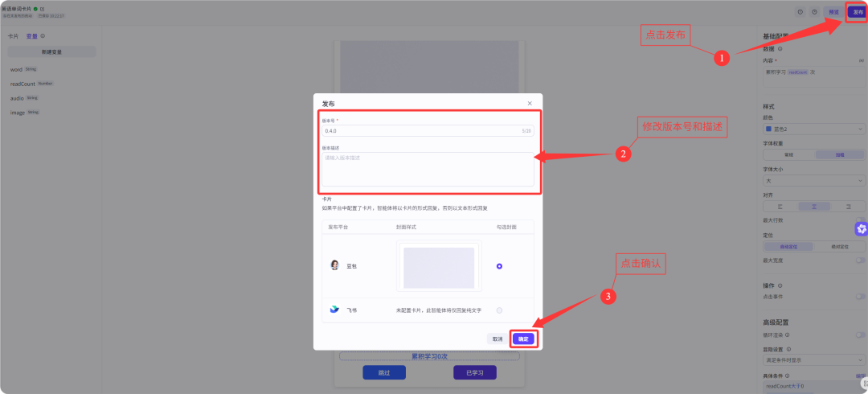Image resolution: width=868 pixels, height=394 pixels.
Task: Click the info icon beside 变量 tab
Action: (43, 36)
